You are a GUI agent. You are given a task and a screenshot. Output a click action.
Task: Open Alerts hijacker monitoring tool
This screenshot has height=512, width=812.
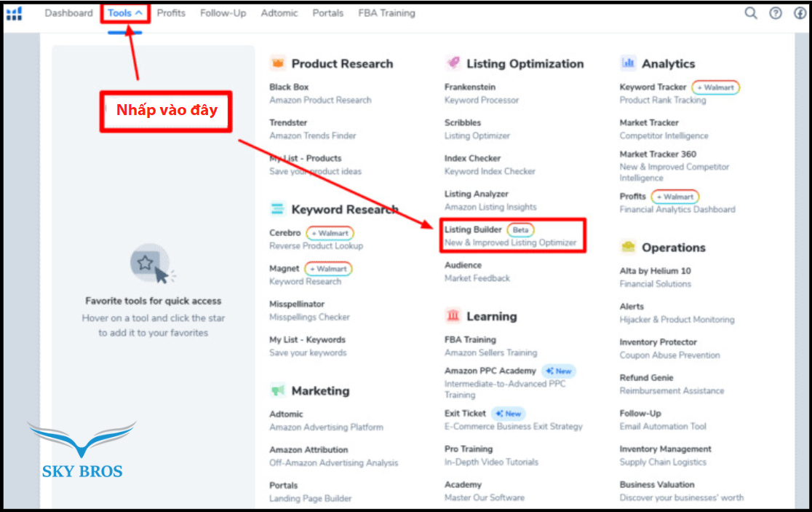pos(632,307)
